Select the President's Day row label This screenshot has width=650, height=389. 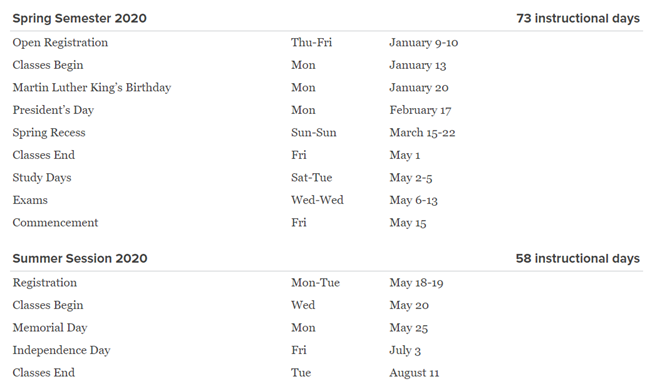pos(53,110)
